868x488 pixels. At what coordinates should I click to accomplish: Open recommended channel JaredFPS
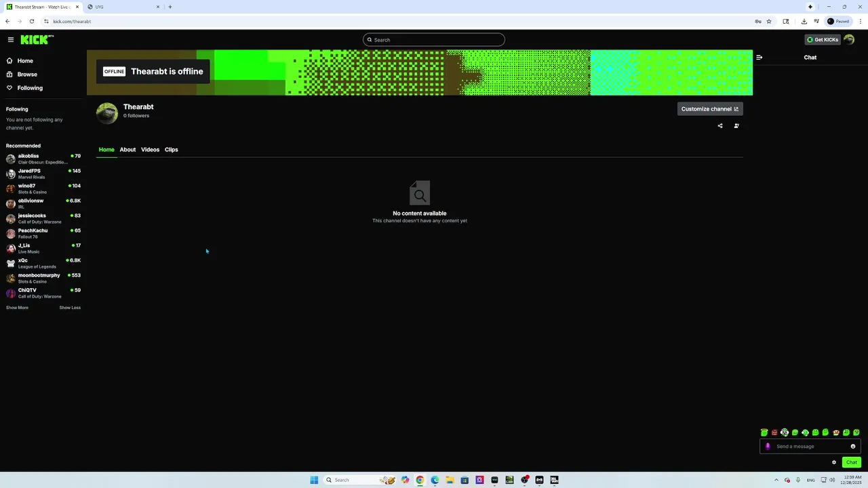pos(43,174)
